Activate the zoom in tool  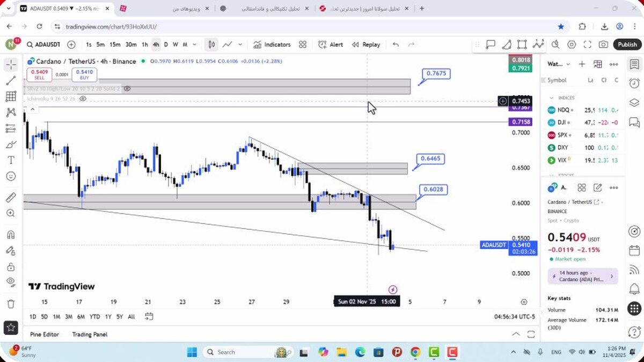point(11,213)
